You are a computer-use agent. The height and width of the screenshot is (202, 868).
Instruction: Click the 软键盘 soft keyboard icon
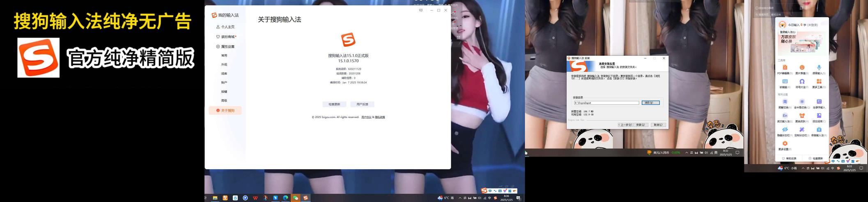tap(785, 82)
